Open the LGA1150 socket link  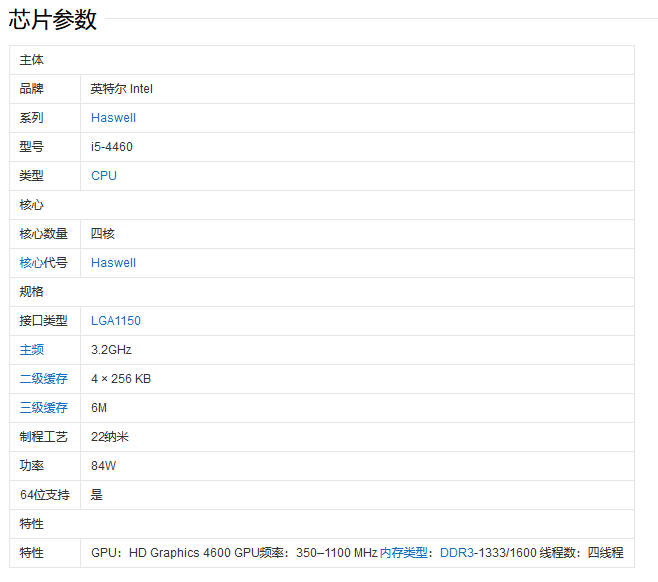(116, 321)
